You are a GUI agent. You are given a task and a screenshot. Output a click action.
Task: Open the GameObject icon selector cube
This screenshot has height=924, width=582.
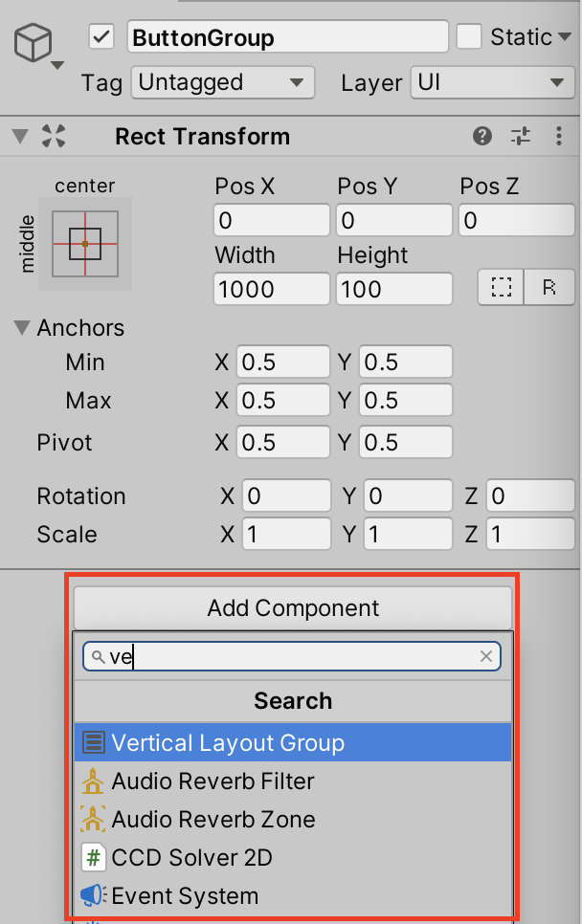tap(31, 43)
